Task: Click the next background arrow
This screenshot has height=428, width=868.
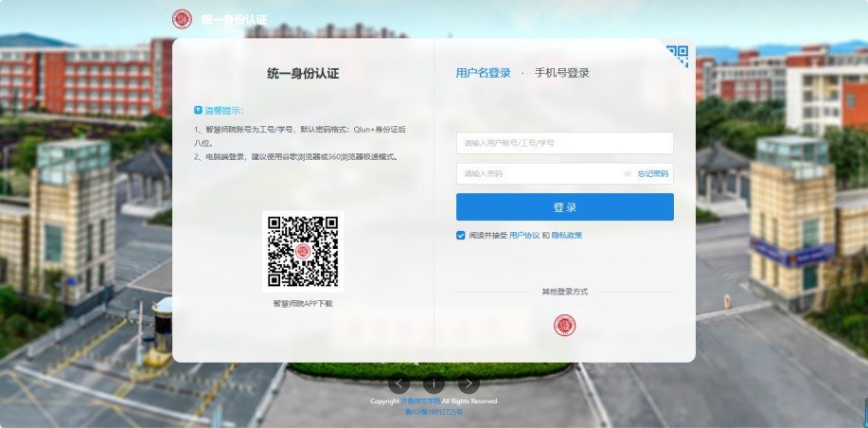Action: tap(469, 383)
